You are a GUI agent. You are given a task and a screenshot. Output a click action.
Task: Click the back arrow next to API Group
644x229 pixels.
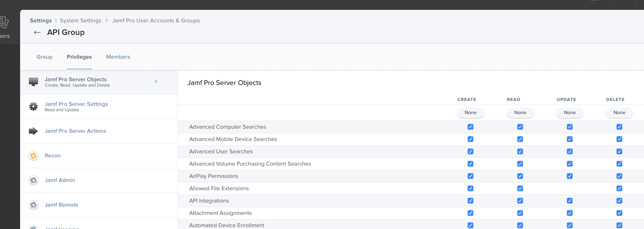37,32
